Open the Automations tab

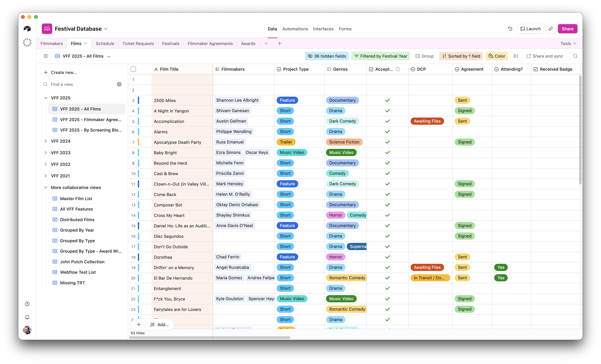pyautogui.click(x=295, y=29)
